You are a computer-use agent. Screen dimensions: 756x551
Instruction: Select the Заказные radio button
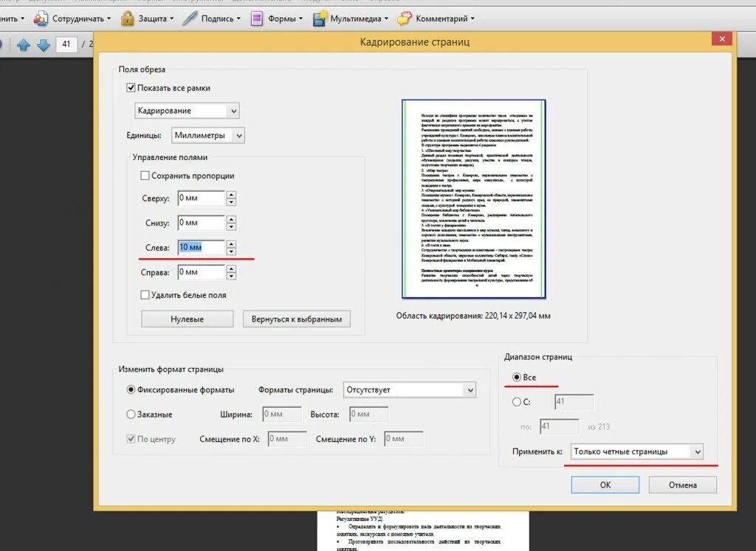(x=131, y=415)
